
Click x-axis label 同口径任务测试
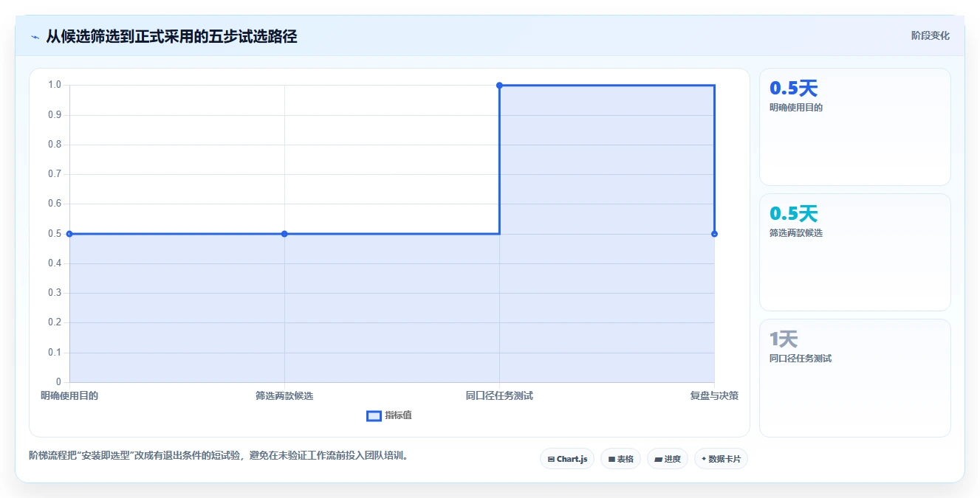pyautogui.click(x=499, y=395)
